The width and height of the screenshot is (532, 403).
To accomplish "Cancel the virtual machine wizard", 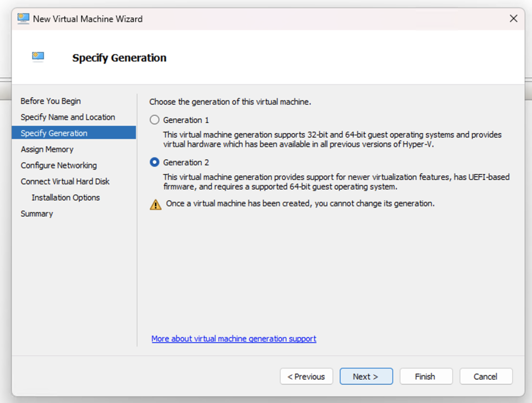I will [x=485, y=376].
